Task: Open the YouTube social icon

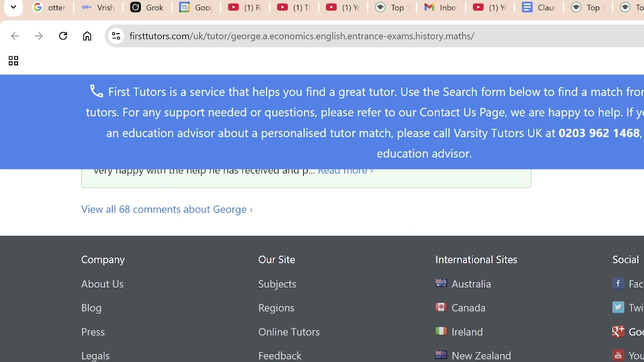Action: [x=618, y=355]
